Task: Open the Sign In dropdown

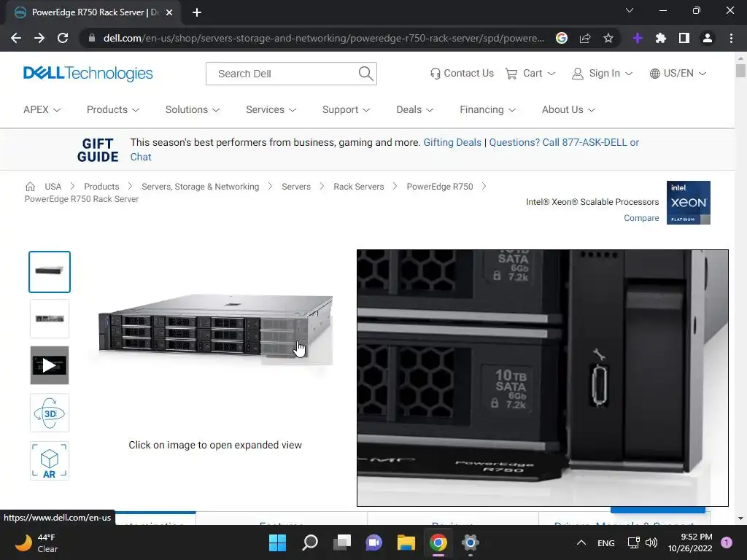Action: pyautogui.click(x=611, y=74)
